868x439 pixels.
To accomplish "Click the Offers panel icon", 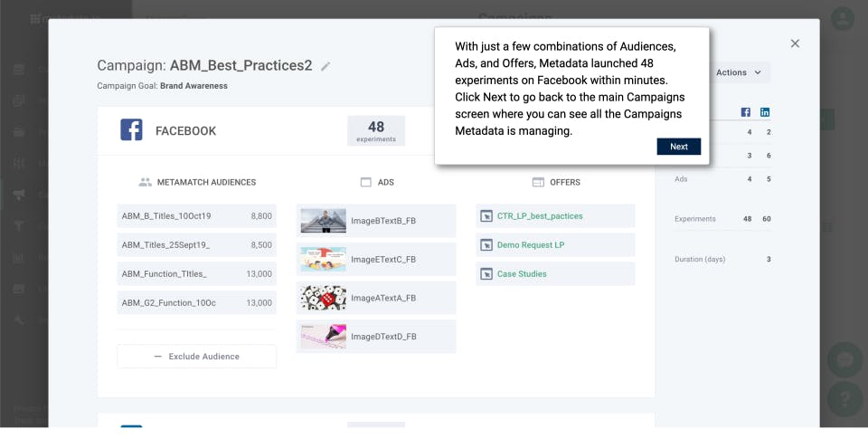I will click(538, 182).
